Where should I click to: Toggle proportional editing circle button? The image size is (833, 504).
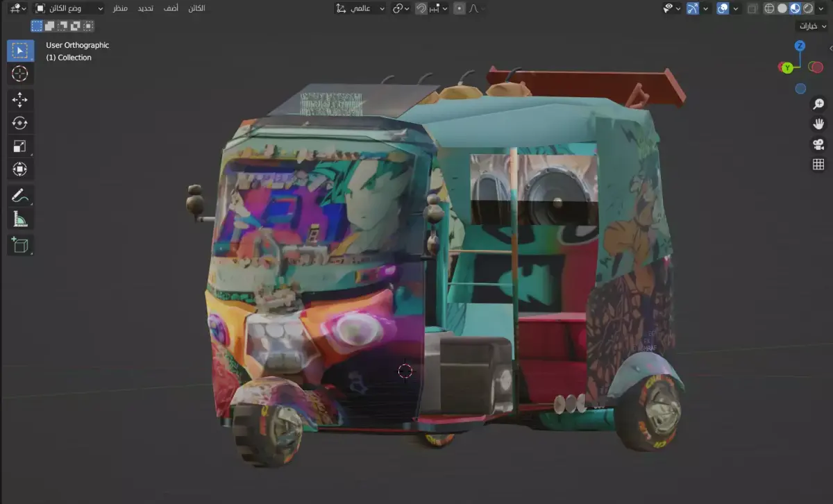[460, 9]
